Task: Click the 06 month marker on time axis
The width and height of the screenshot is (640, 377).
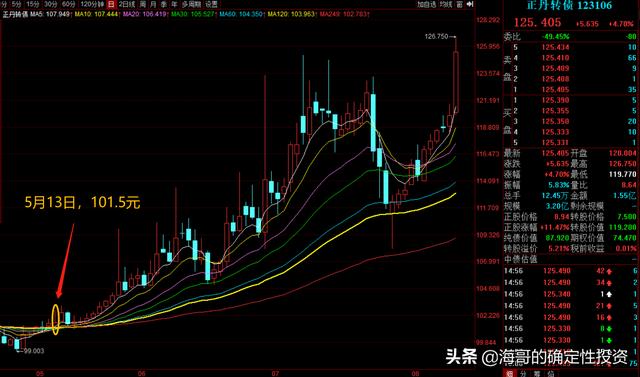Action: click(x=141, y=373)
